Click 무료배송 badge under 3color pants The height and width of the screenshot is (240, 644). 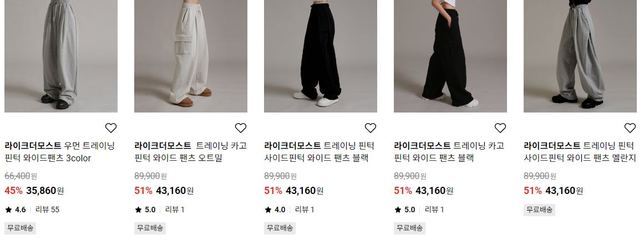(x=20, y=228)
